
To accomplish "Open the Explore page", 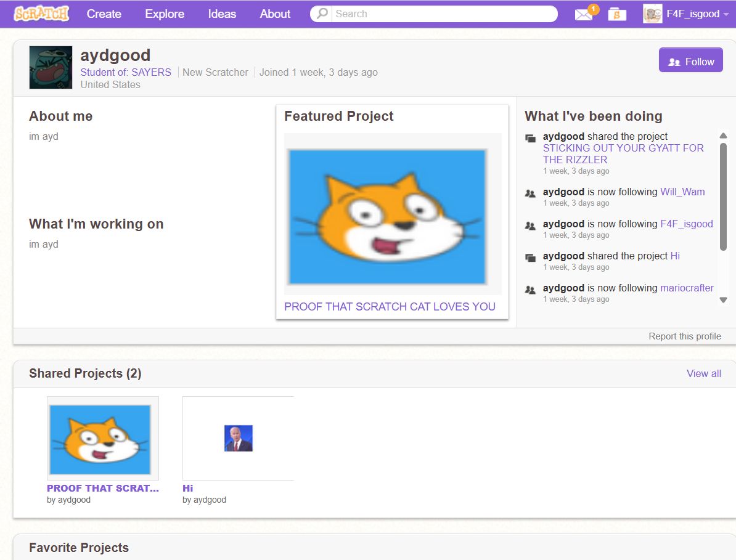I will click(x=165, y=14).
